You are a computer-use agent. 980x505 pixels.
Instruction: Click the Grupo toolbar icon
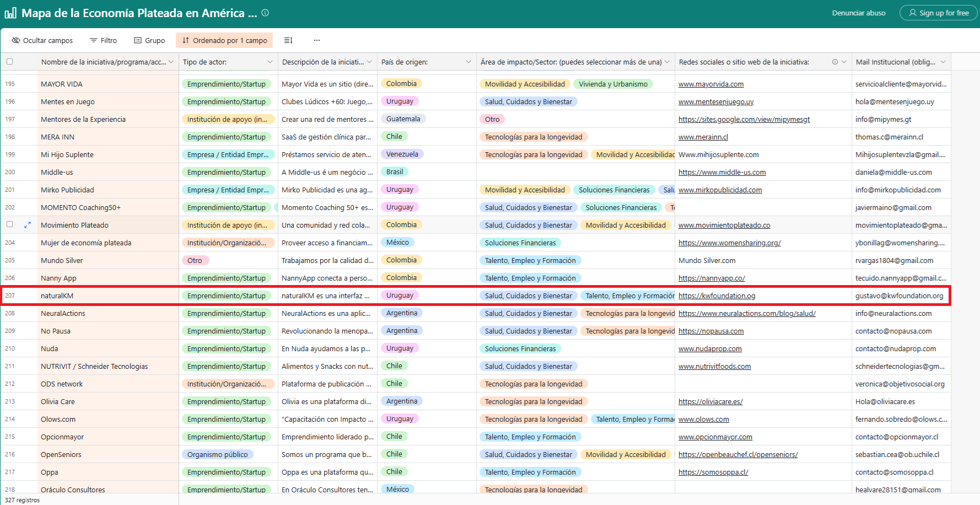click(x=138, y=40)
